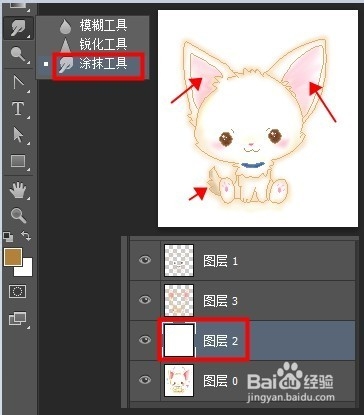Image resolution: width=364 pixels, height=415 pixels.
Task: Click the 图层 3 layer thumbnail
Action: 179,300
